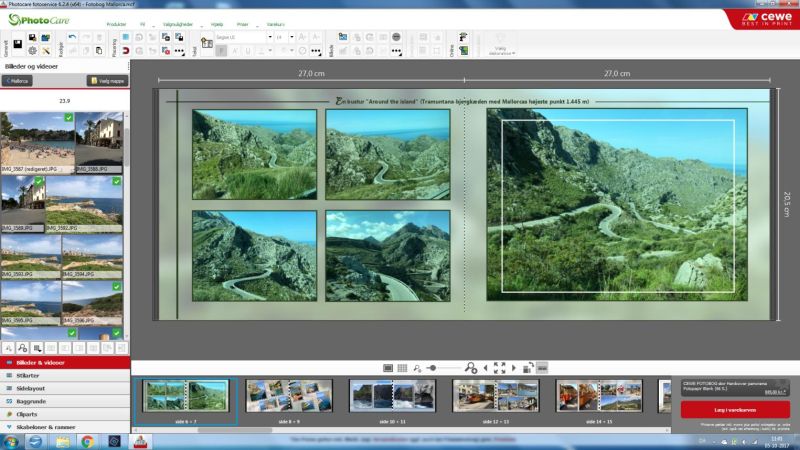Click the fullscreen expand arrows icon
This screenshot has height=450, width=800.
(x=499, y=368)
